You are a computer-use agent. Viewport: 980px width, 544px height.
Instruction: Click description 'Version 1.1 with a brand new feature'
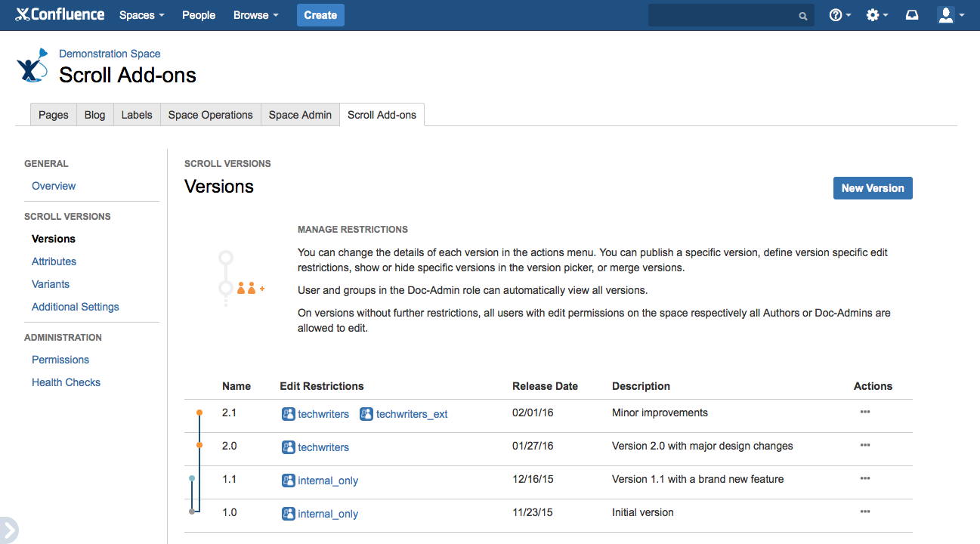tap(697, 479)
